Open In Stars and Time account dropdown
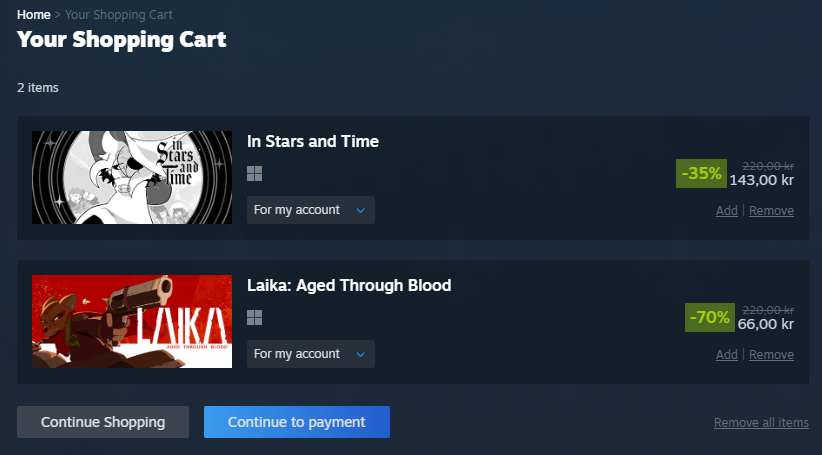This screenshot has width=822, height=455. pos(311,210)
